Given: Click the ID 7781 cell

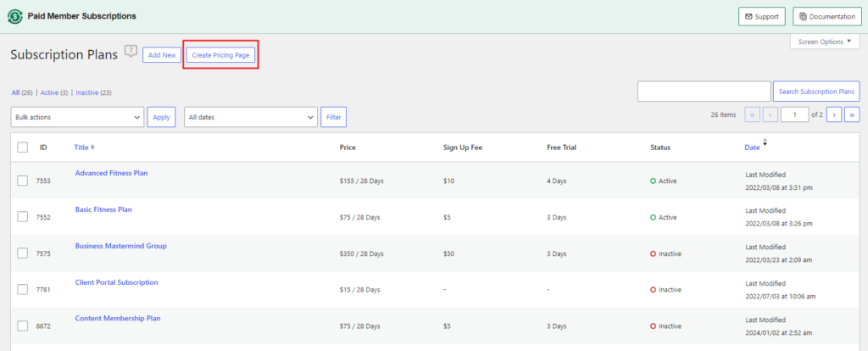Looking at the screenshot, I should pos(43,290).
